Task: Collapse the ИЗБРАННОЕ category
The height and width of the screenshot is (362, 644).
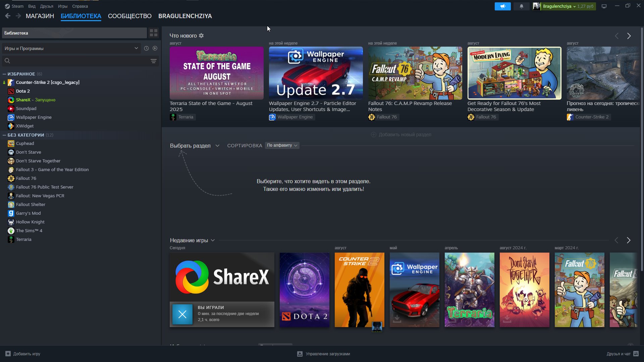Action: click(4, 74)
